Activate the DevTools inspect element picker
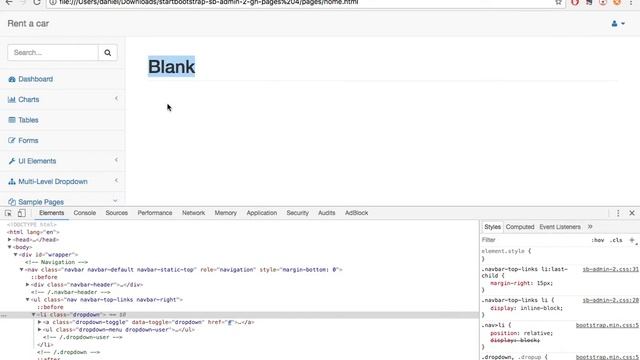 tap(8, 213)
